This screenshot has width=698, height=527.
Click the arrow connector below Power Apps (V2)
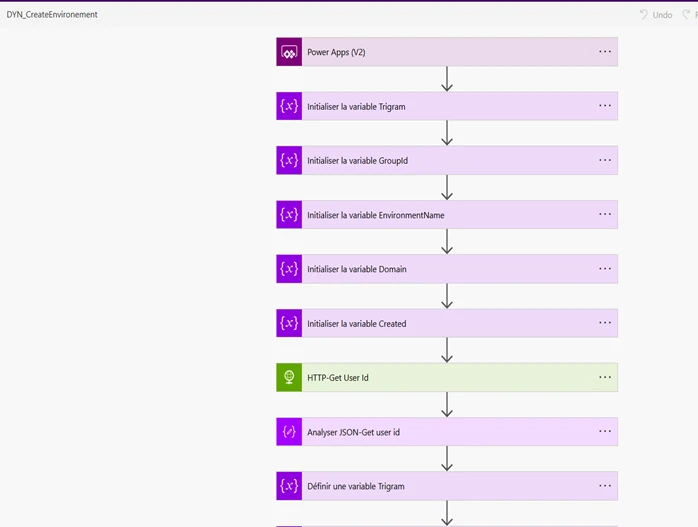point(447,79)
